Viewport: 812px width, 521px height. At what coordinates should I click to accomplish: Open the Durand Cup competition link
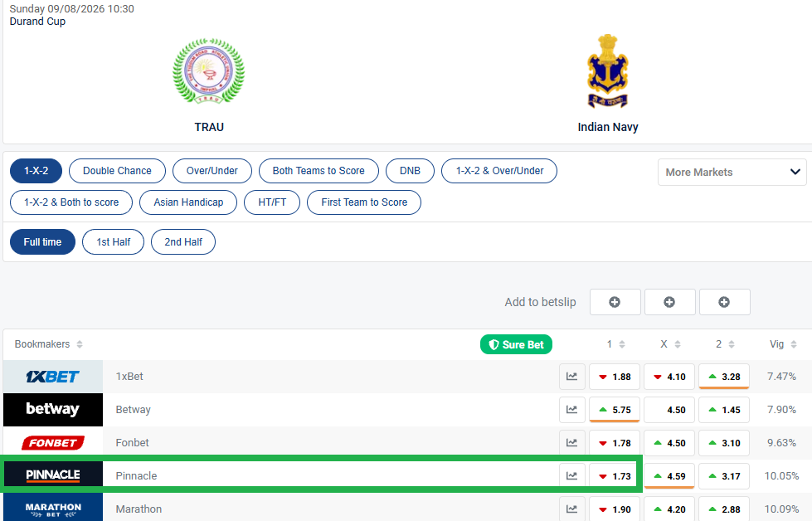(37, 22)
